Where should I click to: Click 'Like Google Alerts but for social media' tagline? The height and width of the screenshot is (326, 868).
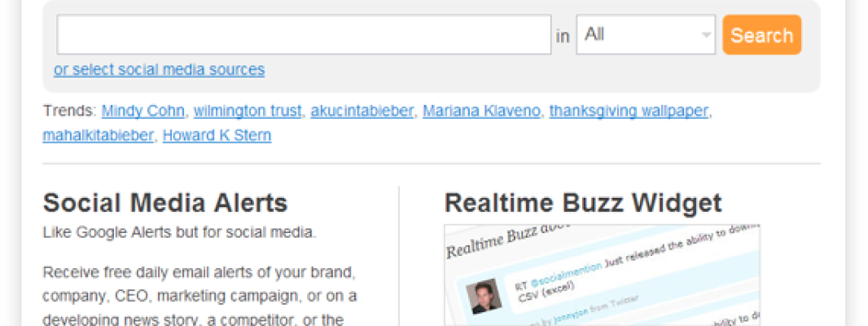(x=179, y=232)
